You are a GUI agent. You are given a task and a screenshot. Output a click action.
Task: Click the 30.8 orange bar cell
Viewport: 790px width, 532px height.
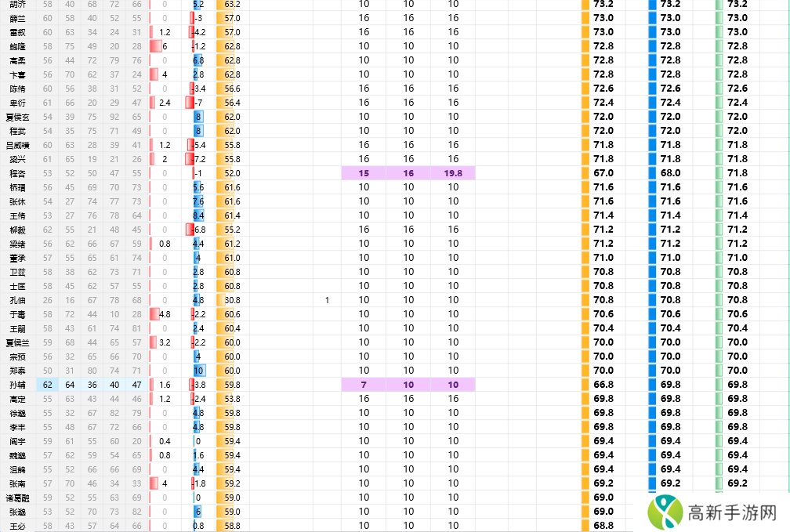point(230,300)
